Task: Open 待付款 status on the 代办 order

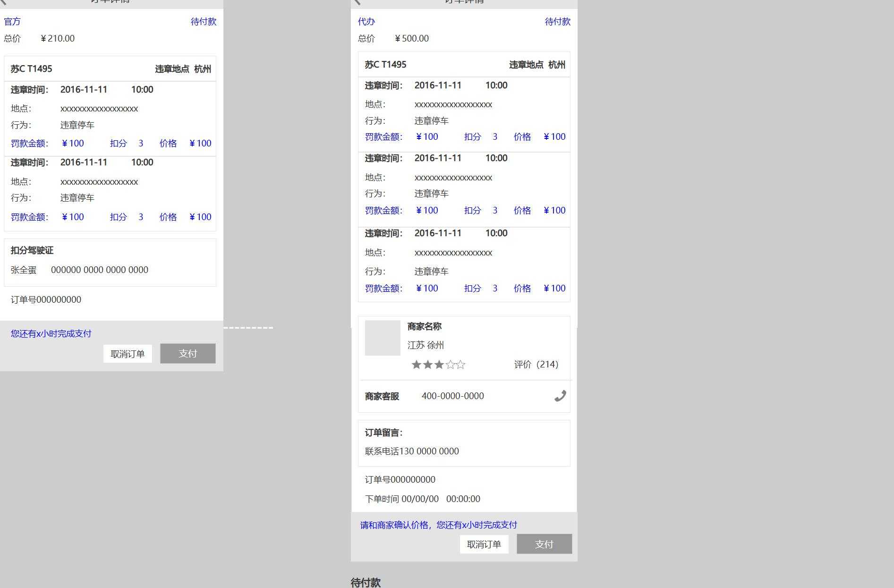Action: (557, 21)
